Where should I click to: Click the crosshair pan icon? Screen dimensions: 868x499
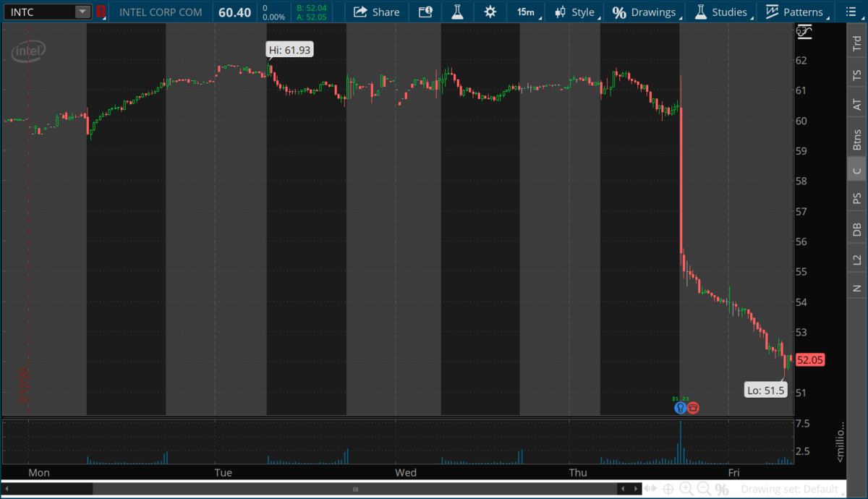(x=668, y=489)
